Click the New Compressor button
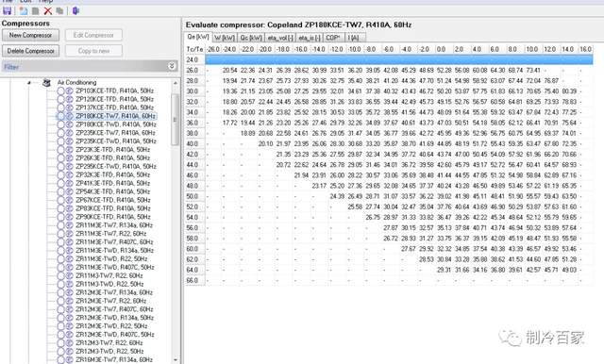The height and width of the screenshot is (364, 604). pyautogui.click(x=30, y=35)
